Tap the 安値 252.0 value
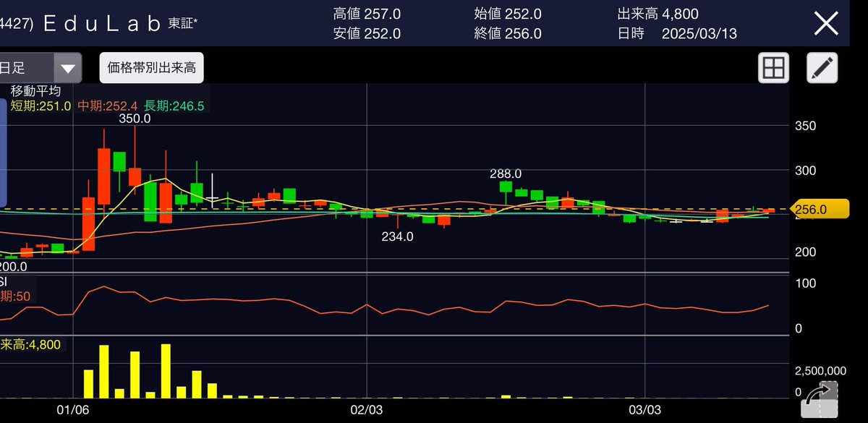Screen dimensions: 868x423 click(x=367, y=34)
